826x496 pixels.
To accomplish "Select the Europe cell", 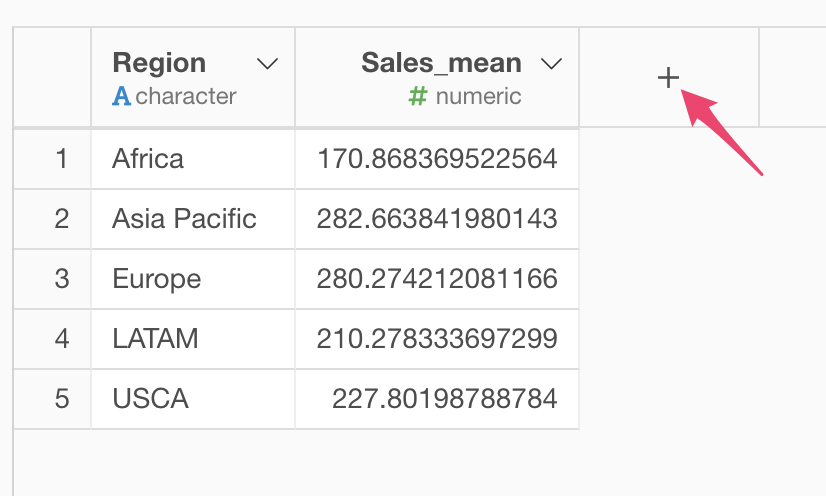I will tap(193, 279).
